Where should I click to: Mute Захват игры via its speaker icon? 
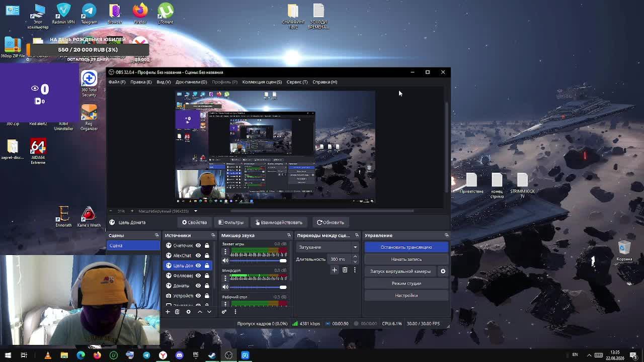[225, 260]
